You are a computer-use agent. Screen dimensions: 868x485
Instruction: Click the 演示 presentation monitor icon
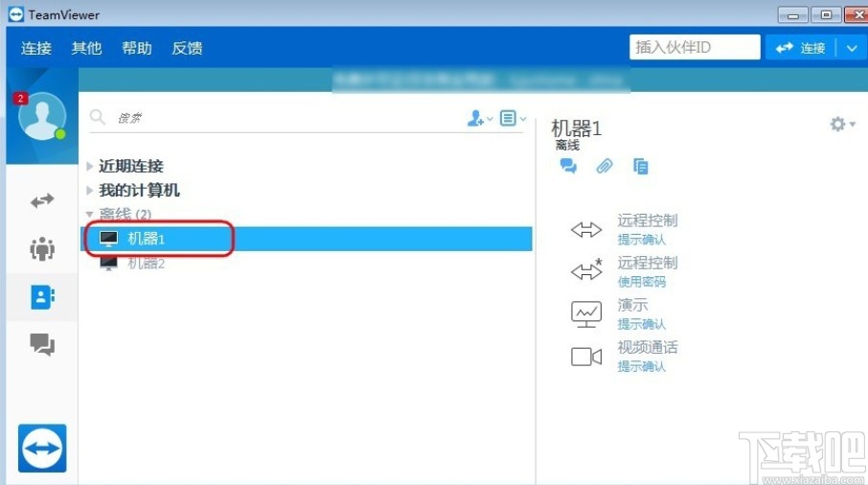point(586,314)
